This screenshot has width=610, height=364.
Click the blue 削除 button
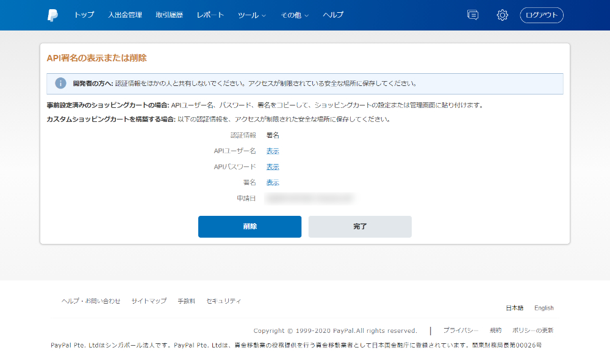point(249,227)
